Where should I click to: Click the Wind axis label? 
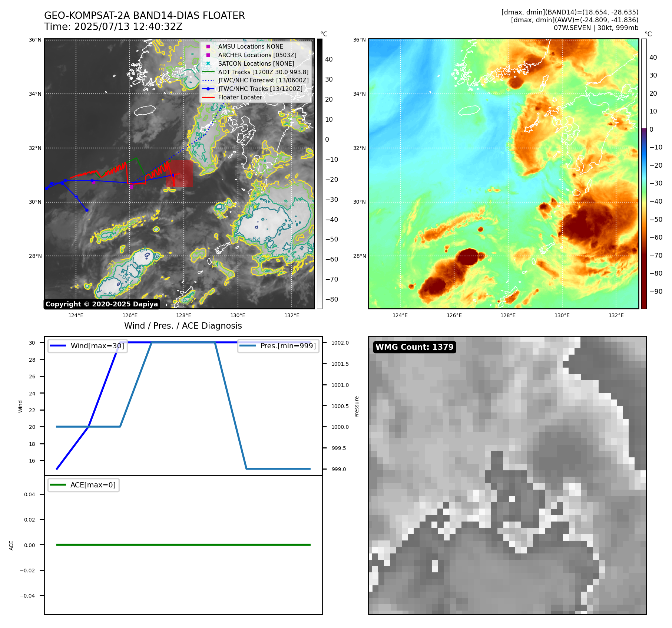tap(20, 407)
